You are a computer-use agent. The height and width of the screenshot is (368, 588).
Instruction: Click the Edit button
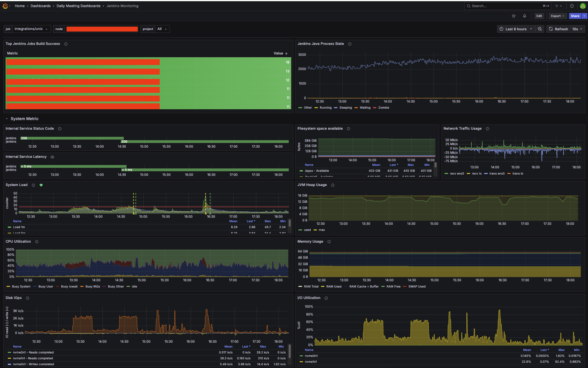pos(539,16)
